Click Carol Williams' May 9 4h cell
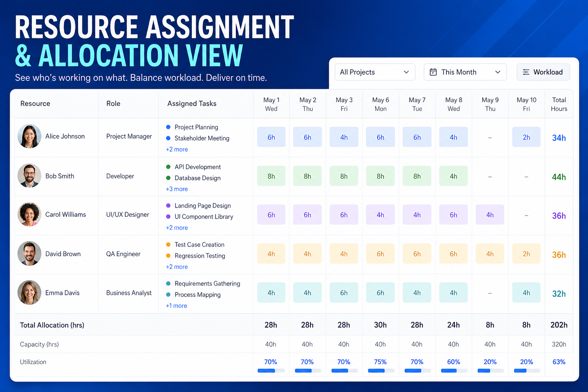588x392 pixels. [x=490, y=215]
